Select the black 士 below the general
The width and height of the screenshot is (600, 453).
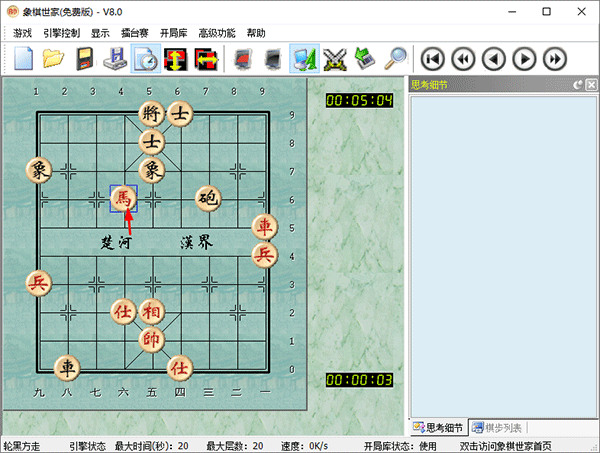pyautogui.click(x=152, y=142)
